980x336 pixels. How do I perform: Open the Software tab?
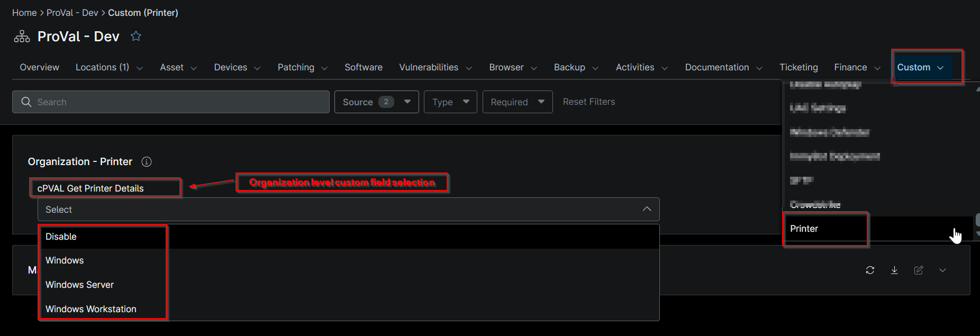tap(364, 67)
